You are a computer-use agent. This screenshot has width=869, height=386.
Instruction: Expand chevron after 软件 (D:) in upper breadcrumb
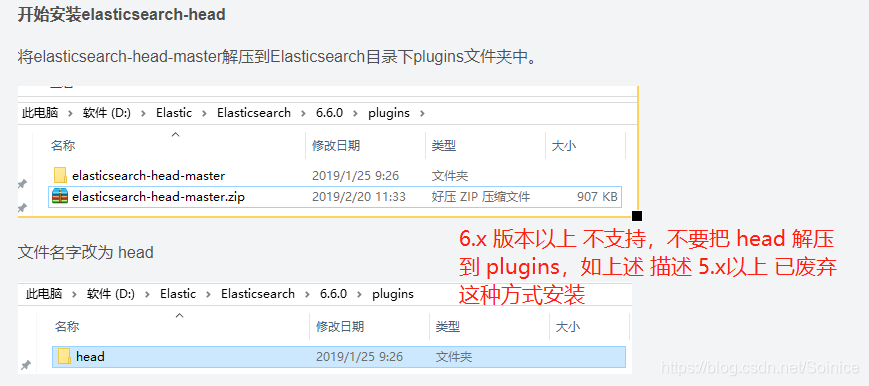point(144,113)
